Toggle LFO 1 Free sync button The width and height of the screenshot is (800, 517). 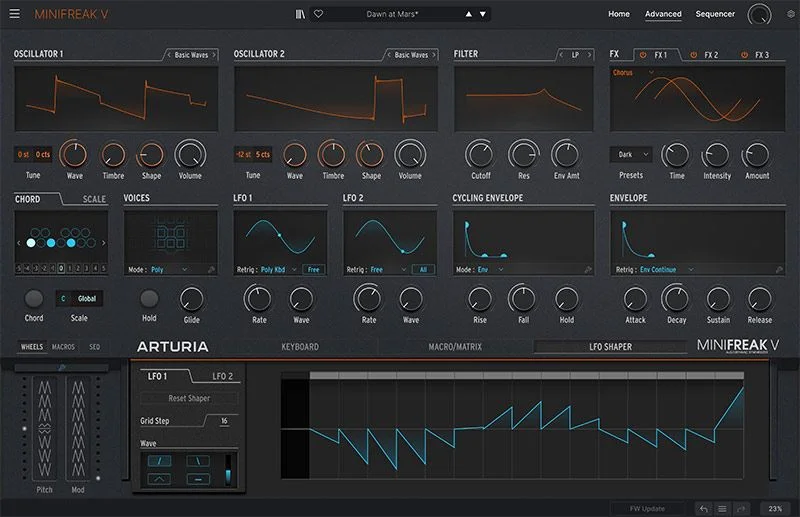[x=313, y=269]
